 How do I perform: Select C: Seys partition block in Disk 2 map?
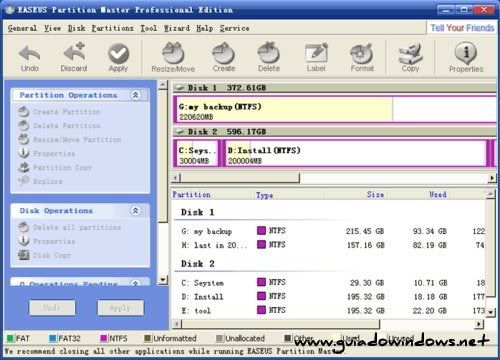tap(197, 153)
